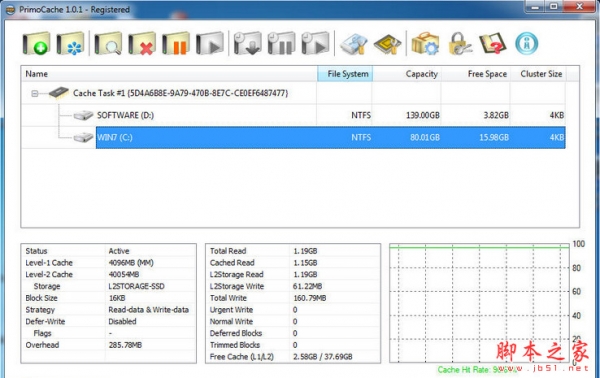Click the cache hit rate graph
This screenshot has height=378, width=600.
(x=479, y=303)
